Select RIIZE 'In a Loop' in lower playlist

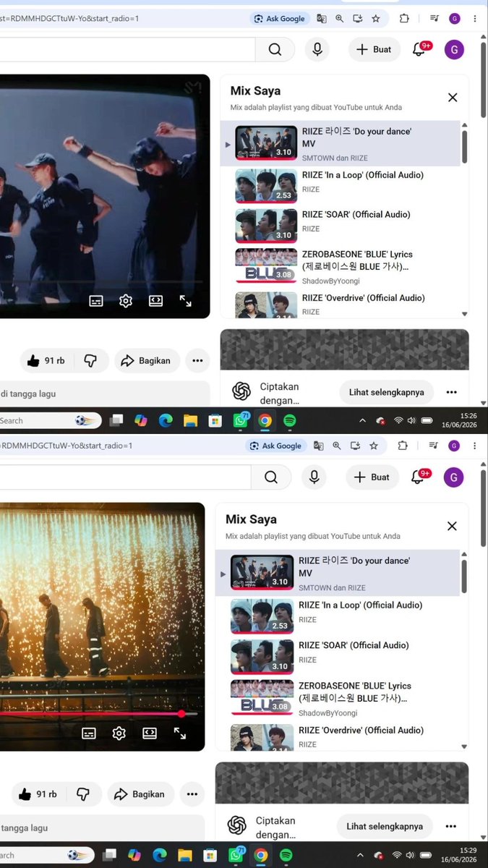click(x=338, y=616)
